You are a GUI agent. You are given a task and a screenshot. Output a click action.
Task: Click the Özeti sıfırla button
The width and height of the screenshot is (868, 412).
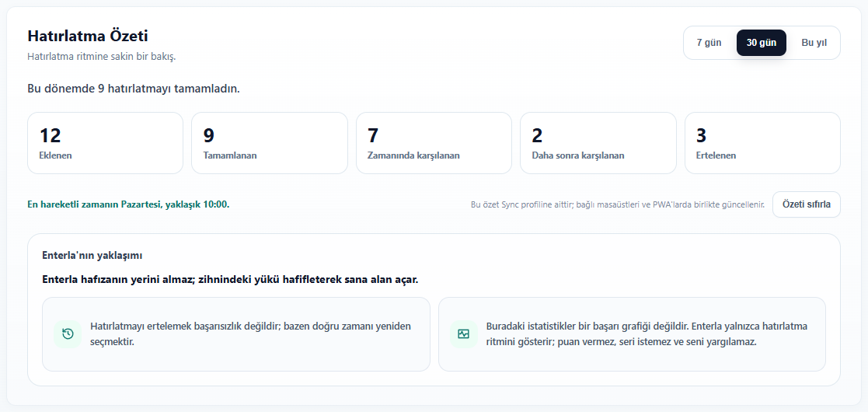(806, 204)
